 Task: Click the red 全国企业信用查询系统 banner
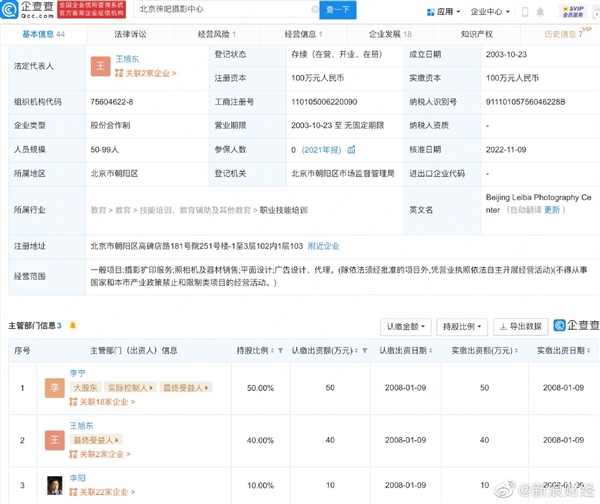[91, 10]
